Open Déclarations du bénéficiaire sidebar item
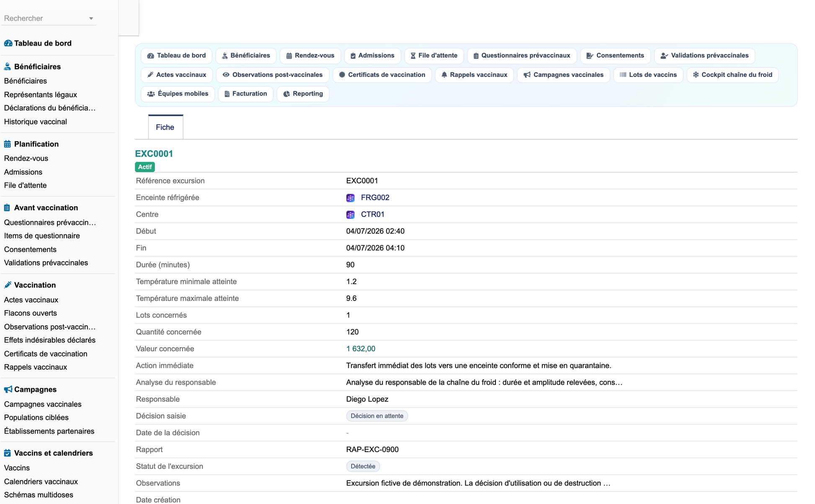 coord(50,108)
